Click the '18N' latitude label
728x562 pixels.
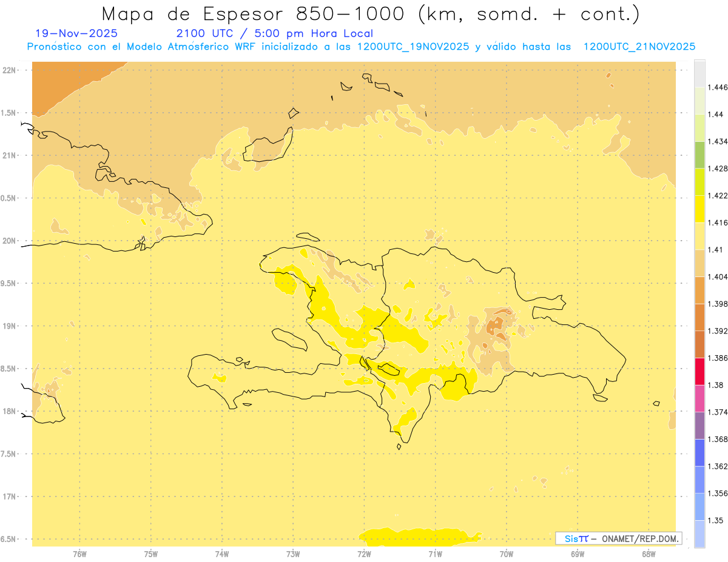click(x=9, y=412)
